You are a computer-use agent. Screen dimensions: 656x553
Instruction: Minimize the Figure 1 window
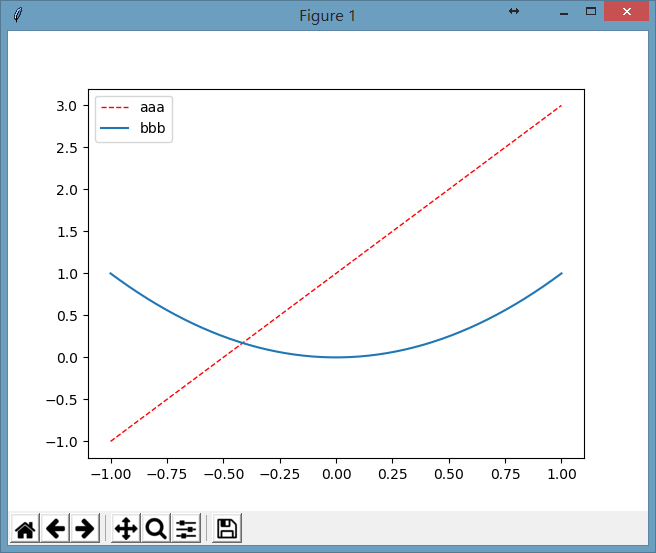564,13
